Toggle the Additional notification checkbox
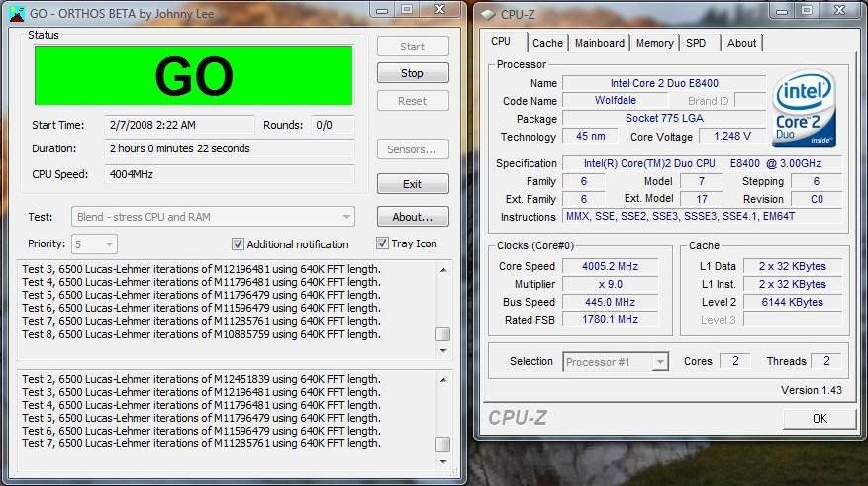 point(238,244)
